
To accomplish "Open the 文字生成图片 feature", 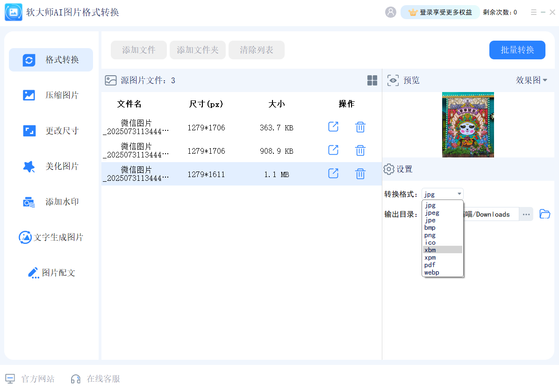I will coord(50,237).
